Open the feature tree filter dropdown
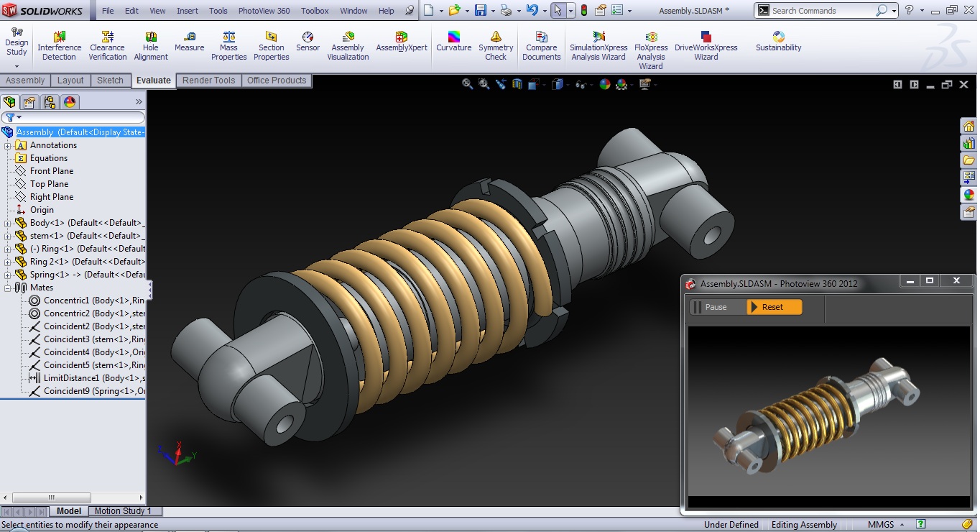Viewport: 980px width, 532px height. point(19,117)
